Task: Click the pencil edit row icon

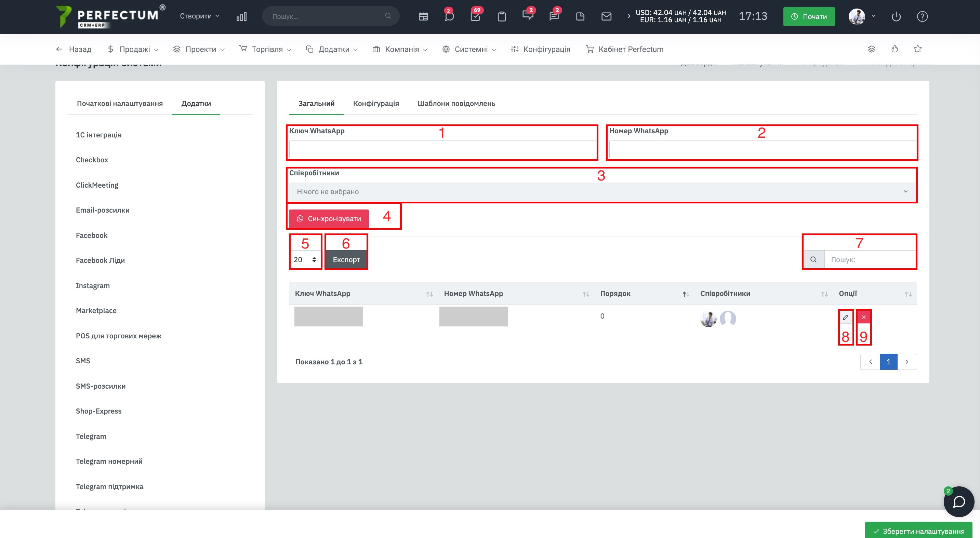Action: click(x=845, y=317)
